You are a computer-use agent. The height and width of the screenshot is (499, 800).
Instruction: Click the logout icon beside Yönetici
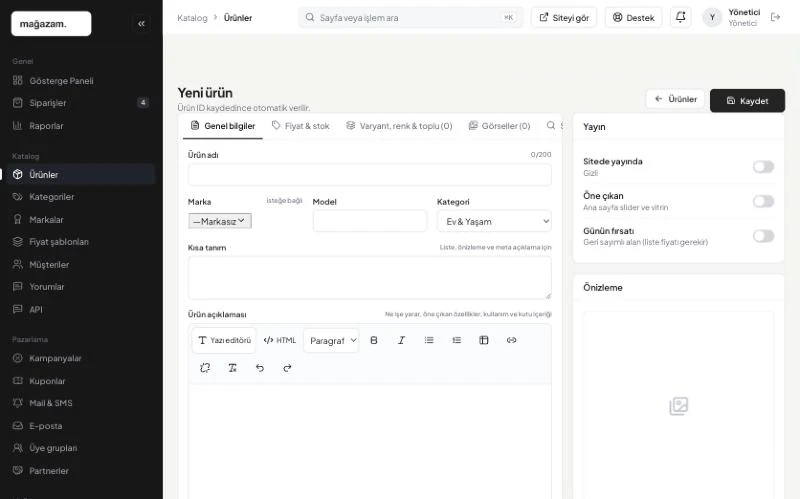tap(776, 17)
